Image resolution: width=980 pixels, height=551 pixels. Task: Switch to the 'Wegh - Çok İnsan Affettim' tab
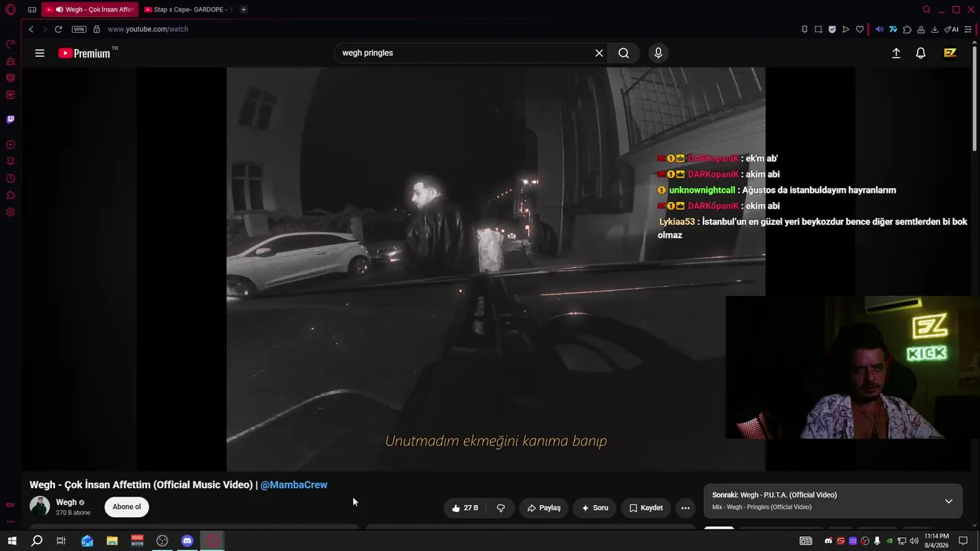coord(90,9)
